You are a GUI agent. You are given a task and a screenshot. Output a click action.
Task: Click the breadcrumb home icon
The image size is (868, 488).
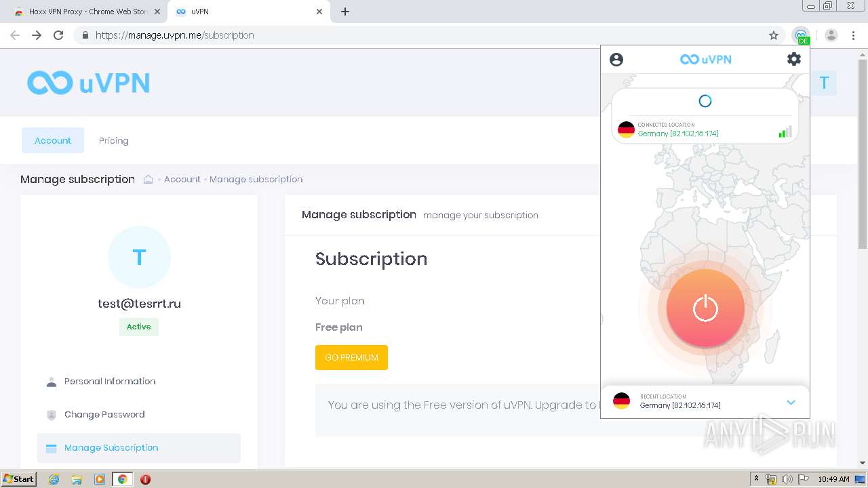[x=148, y=179]
